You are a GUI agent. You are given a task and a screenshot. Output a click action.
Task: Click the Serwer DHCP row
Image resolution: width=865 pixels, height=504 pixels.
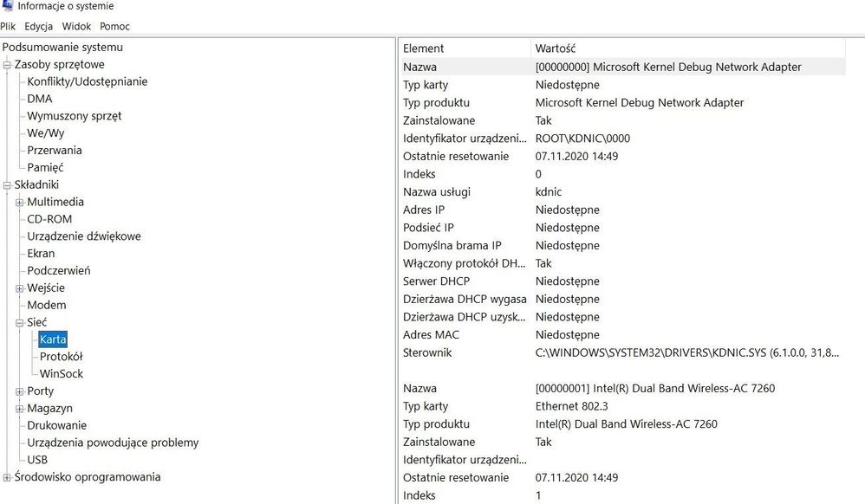coord(623,281)
